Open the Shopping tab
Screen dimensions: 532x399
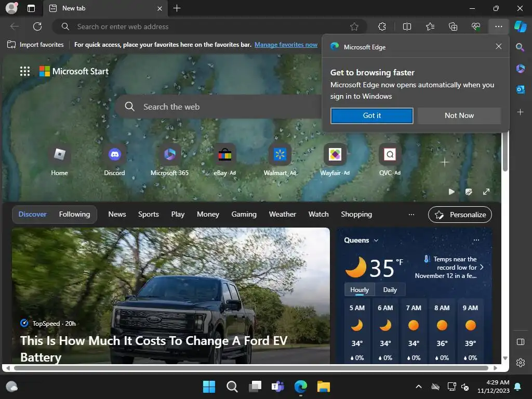tap(356, 215)
